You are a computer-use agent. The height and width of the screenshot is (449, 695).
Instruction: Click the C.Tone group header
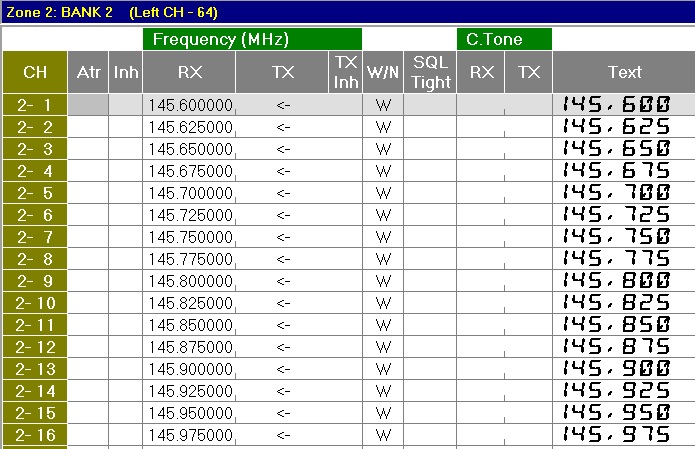(x=504, y=39)
